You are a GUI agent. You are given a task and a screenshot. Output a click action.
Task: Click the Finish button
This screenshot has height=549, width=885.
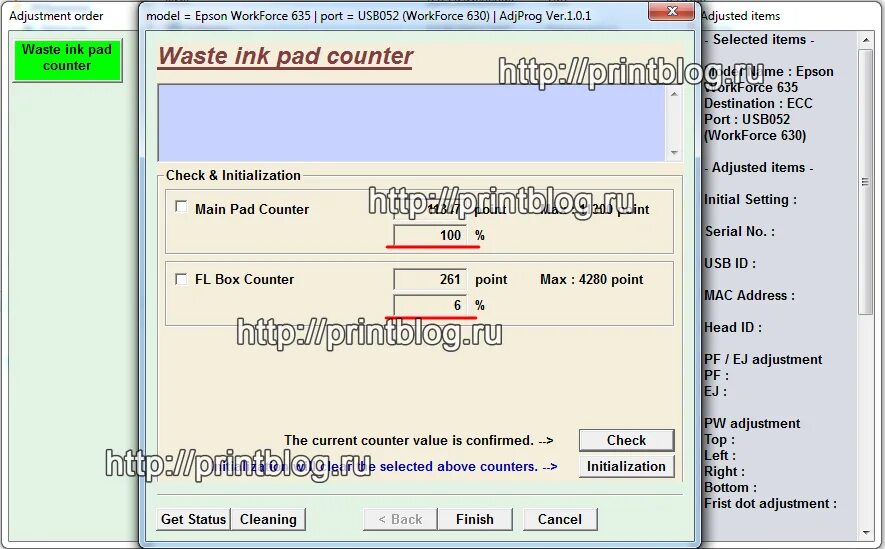[x=475, y=519]
